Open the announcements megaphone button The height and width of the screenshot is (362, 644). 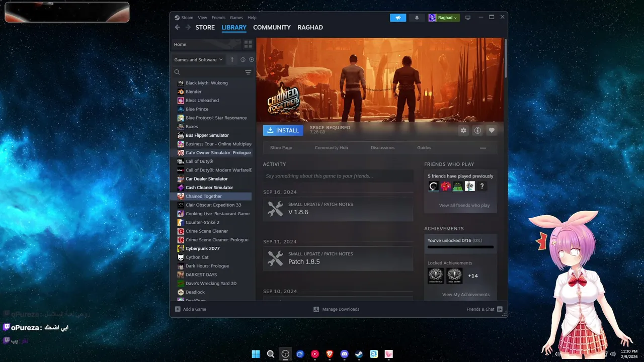click(398, 18)
